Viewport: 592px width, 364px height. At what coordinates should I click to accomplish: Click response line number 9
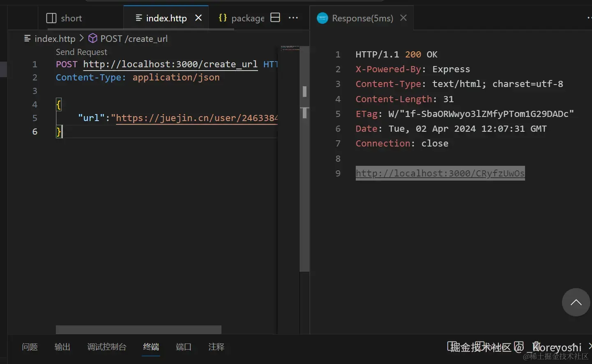338,173
